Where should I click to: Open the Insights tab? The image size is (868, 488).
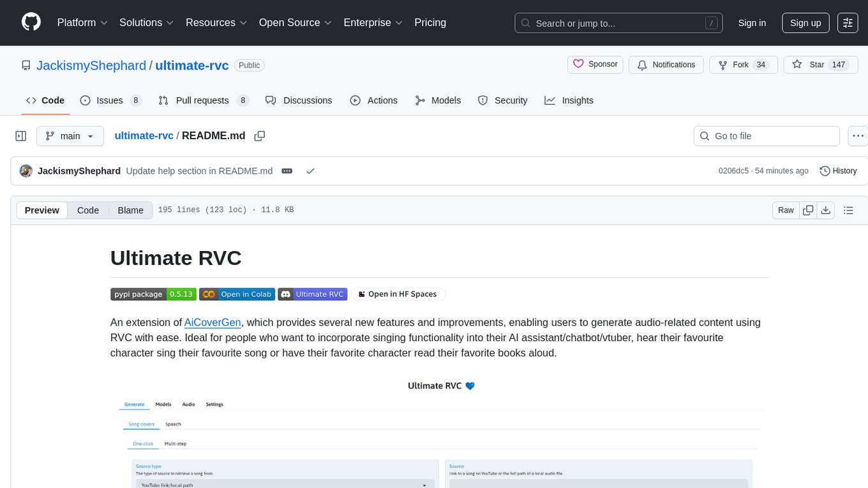coord(569,100)
